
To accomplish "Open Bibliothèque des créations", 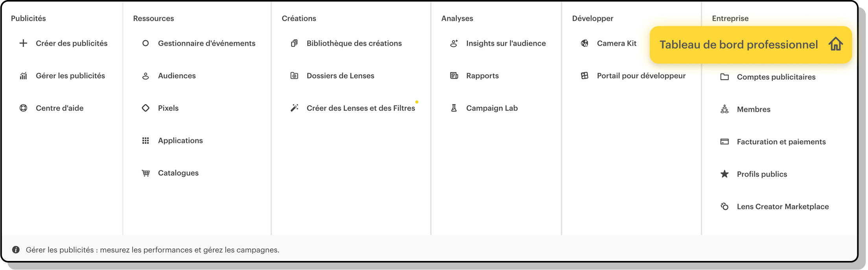I will coord(354,43).
